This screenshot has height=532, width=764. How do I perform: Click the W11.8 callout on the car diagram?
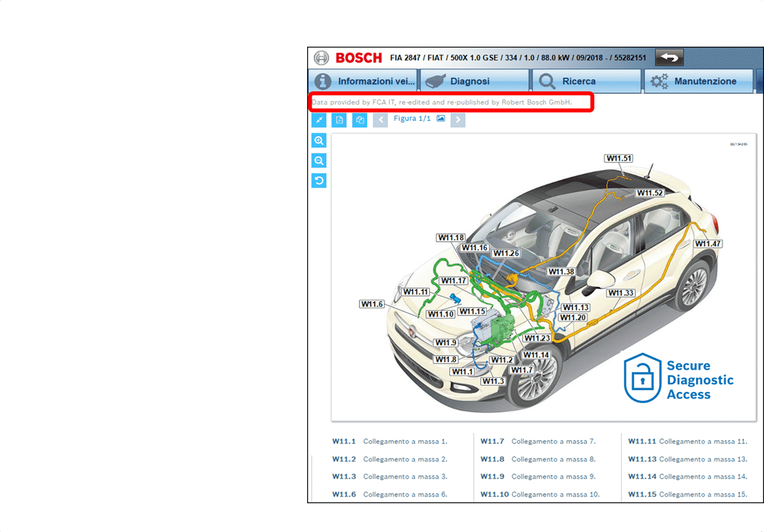pos(446,360)
